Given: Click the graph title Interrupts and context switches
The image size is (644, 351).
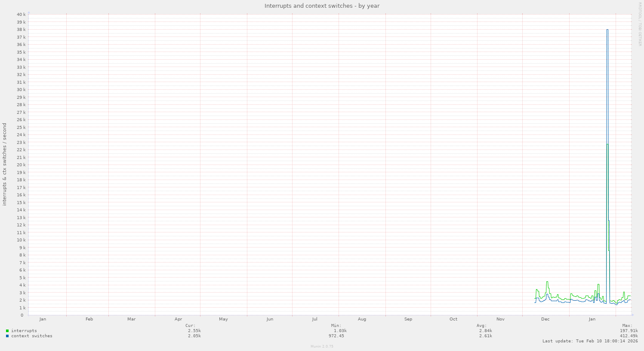Looking at the screenshot, I should pos(322,6).
